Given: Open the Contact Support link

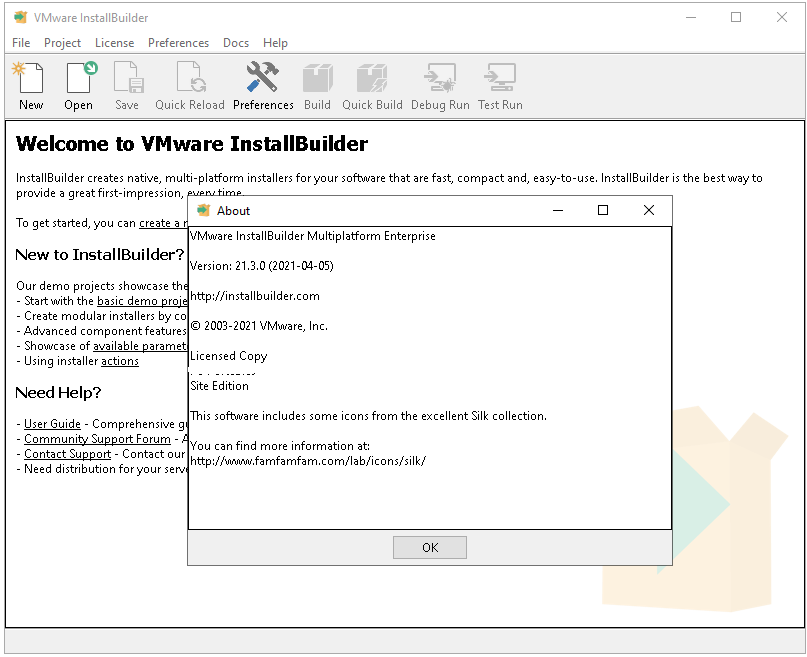Looking at the screenshot, I should [67, 454].
